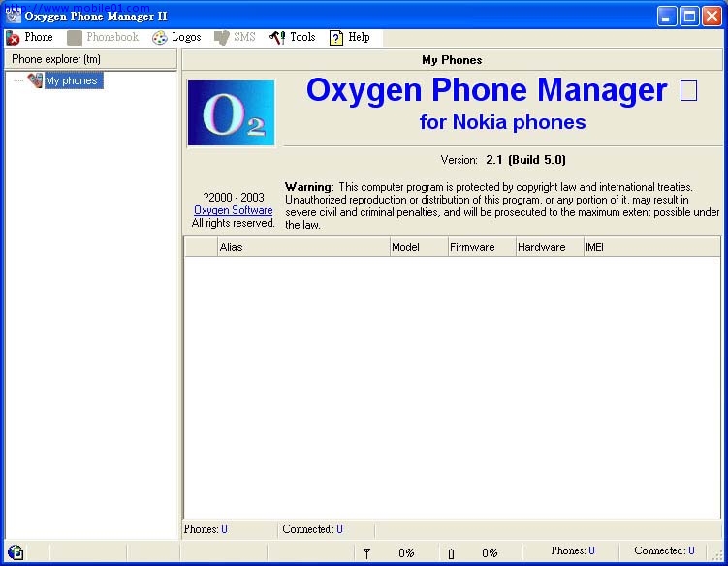Minimize the Oxygen Phone Manager window
The height and width of the screenshot is (566, 728).
click(x=667, y=16)
